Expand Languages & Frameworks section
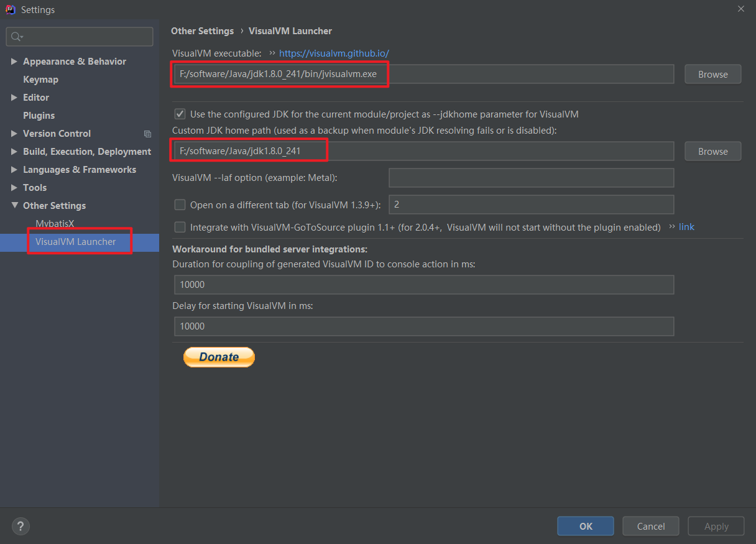This screenshot has height=544, width=756. [14, 170]
